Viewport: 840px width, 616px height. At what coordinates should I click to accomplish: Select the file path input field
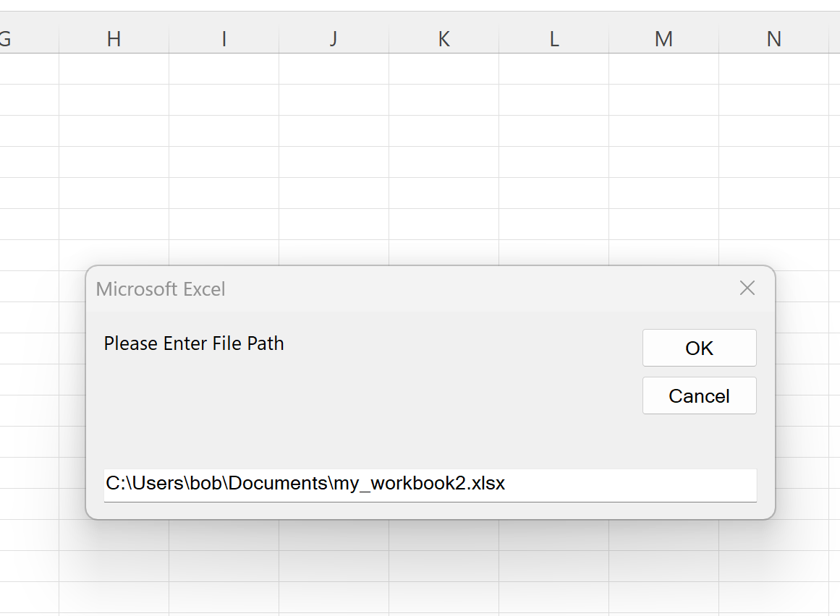point(430,484)
